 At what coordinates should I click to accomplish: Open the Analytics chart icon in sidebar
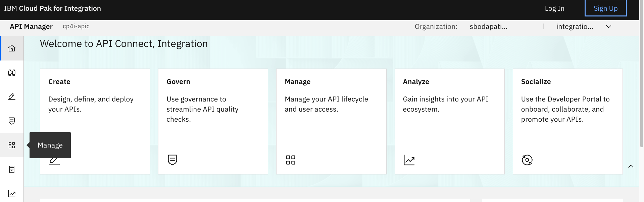(12, 194)
